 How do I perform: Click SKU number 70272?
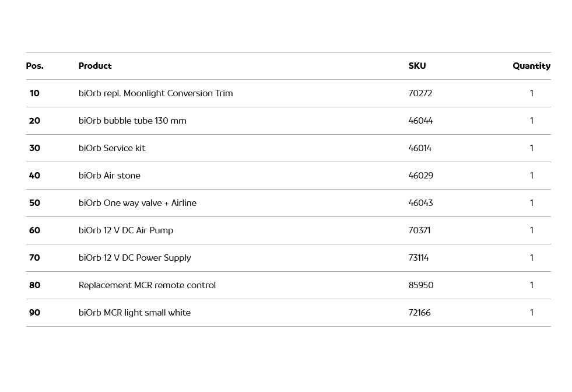tap(420, 93)
